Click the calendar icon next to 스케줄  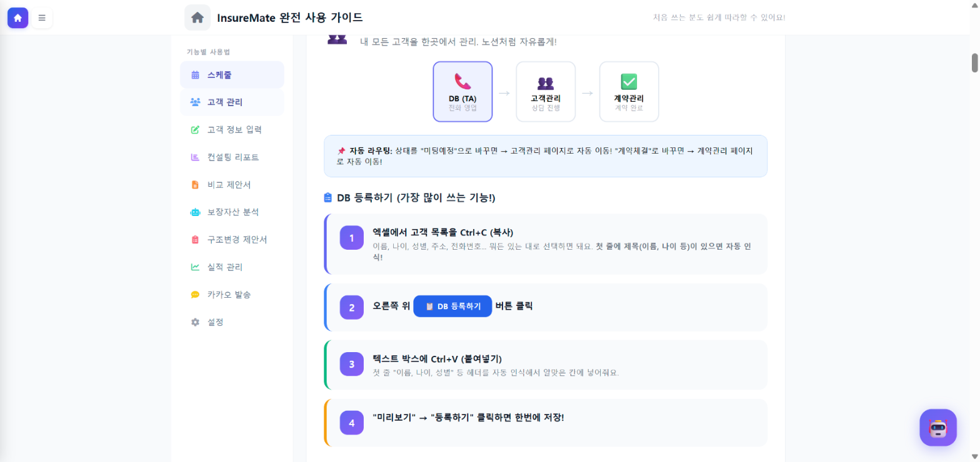[195, 75]
